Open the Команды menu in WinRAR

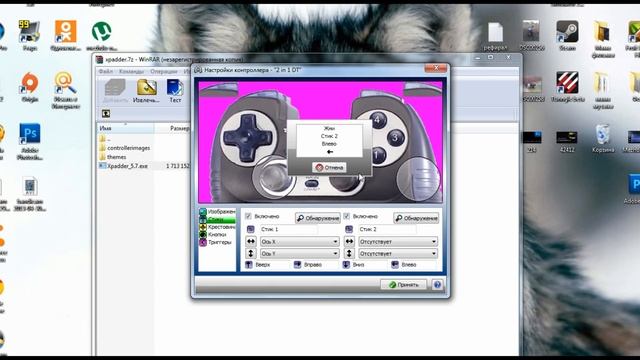(x=131, y=71)
